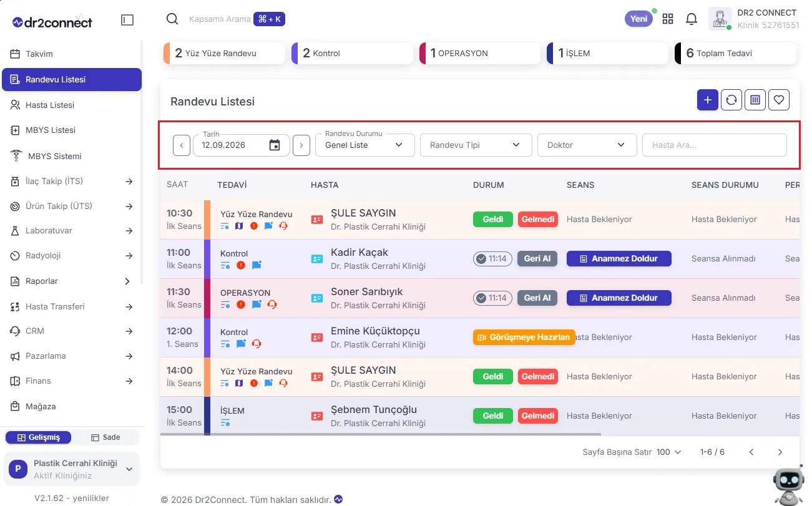Viewport: 812px width, 506px height.
Task: Switch to Sade view mode
Action: point(105,437)
